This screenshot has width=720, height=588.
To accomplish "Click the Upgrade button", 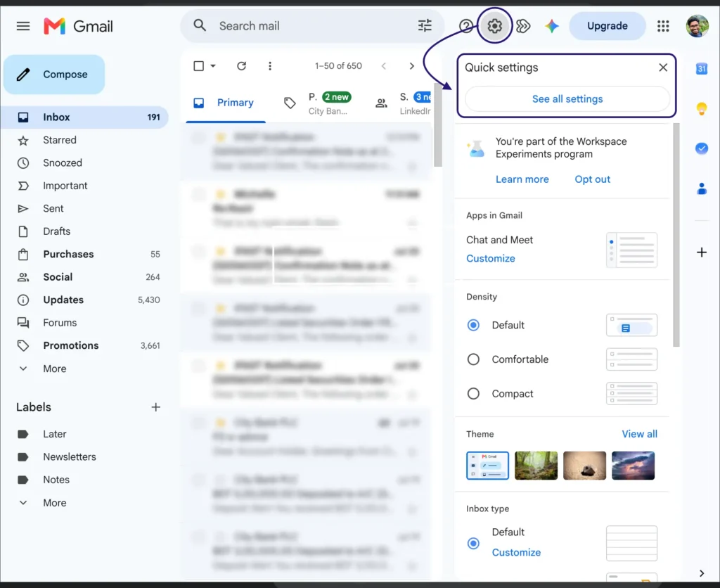I will (x=607, y=26).
